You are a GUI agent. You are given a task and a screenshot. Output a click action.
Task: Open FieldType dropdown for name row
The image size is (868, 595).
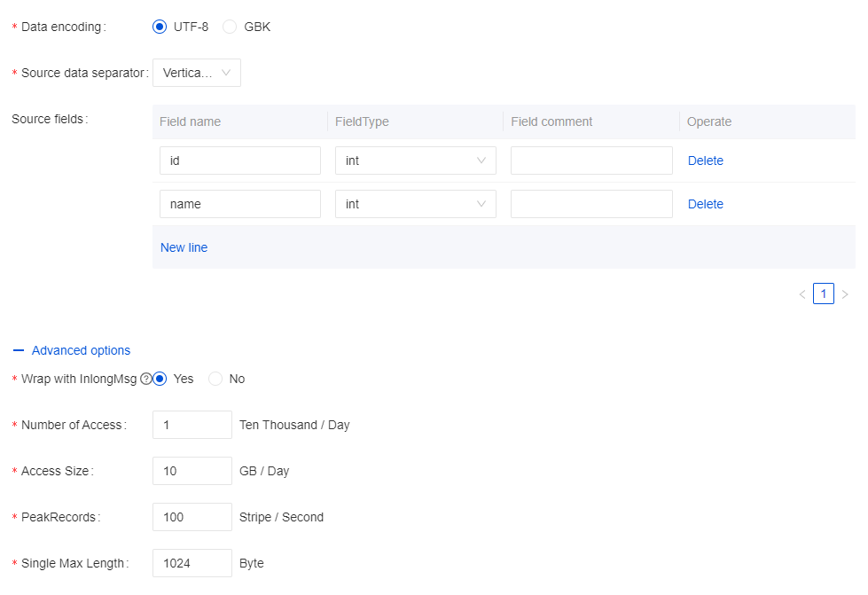415,204
